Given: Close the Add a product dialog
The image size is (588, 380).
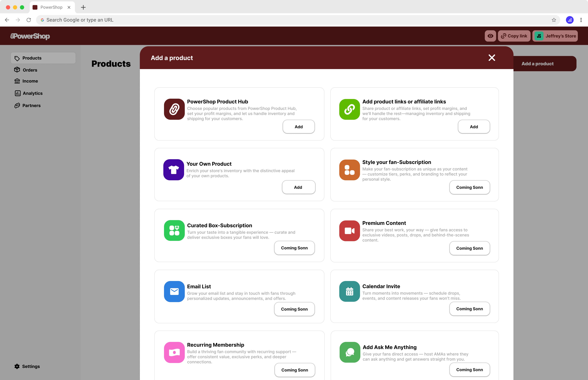Looking at the screenshot, I should [492, 58].
